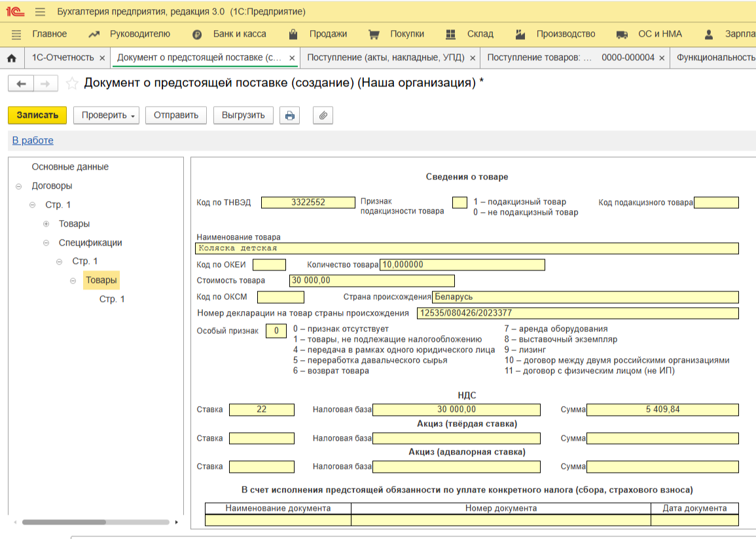The height and width of the screenshot is (539, 756).
Task: Click the Страна происхождения field
Action: tap(585, 297)
